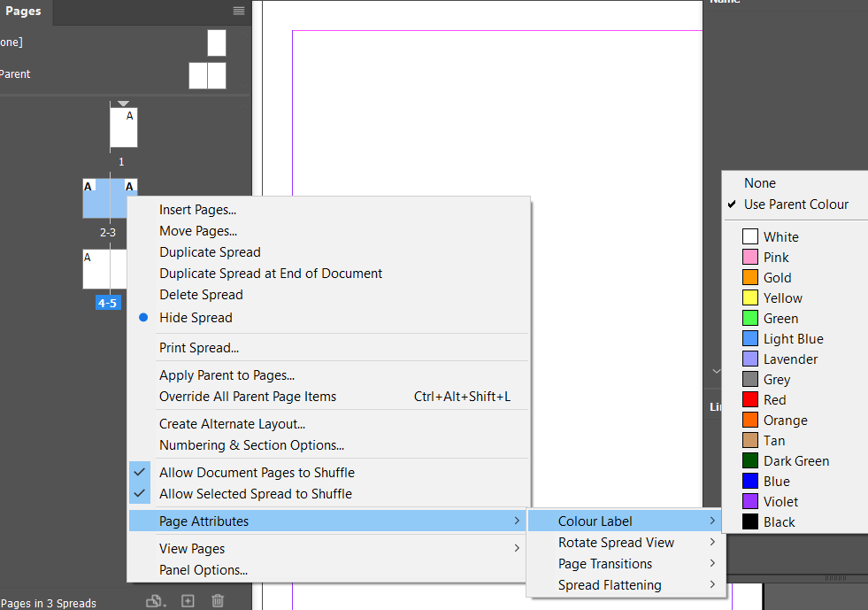
Task: Collapse the right panel using the chevron
Action: [715, 372]
